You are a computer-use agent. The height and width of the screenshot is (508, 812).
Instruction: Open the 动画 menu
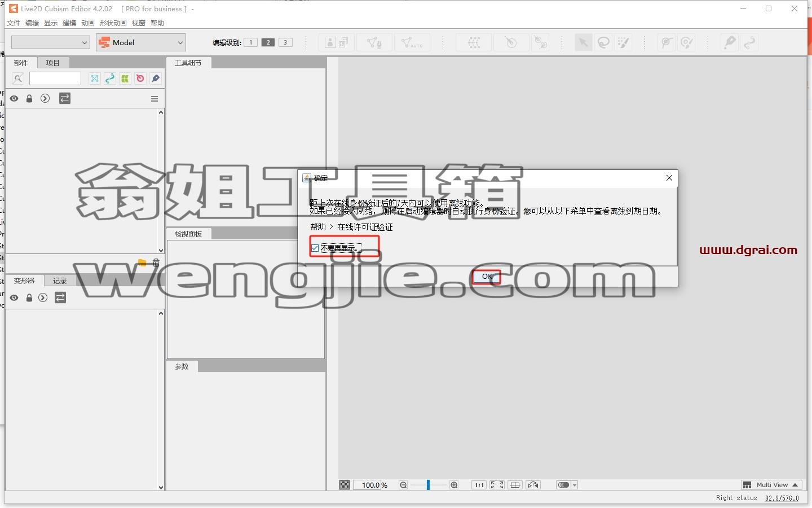coord(88,23)
